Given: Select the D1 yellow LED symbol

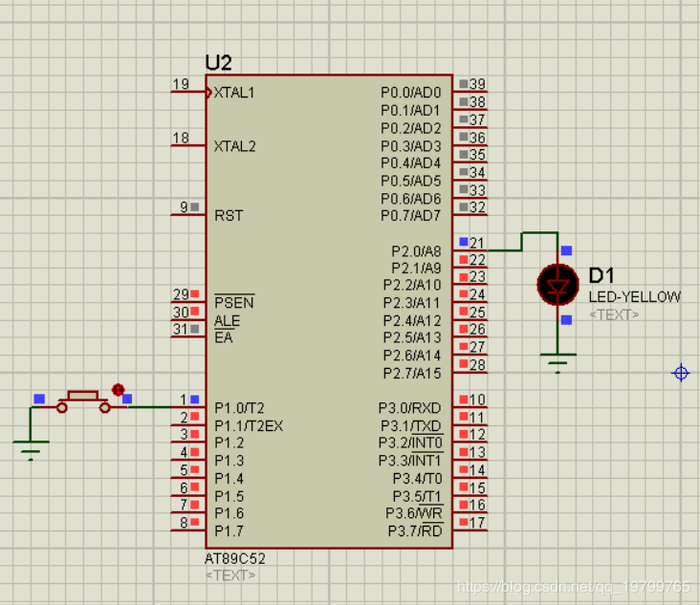Looking at the screenshot, I should click(x=558, y=285).
